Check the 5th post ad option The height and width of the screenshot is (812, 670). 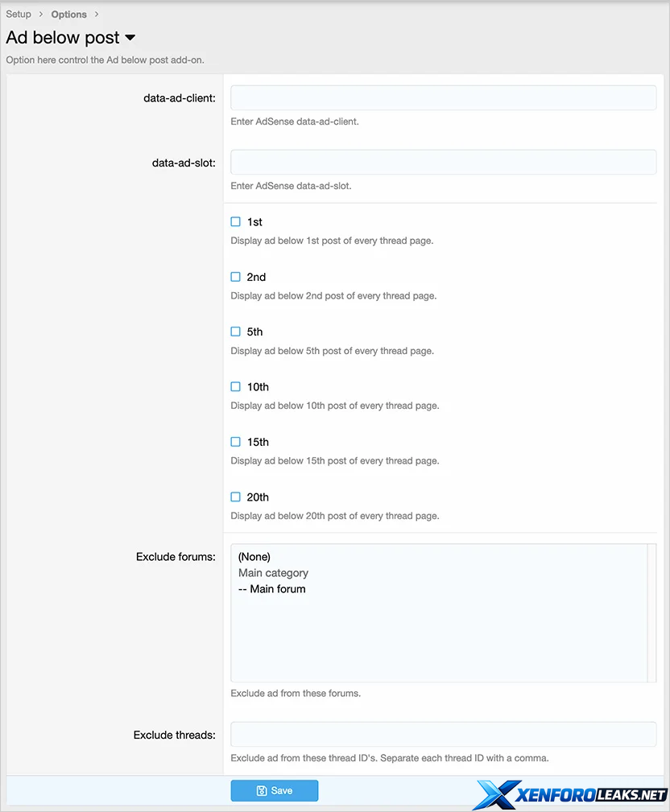tap(236, 332)
